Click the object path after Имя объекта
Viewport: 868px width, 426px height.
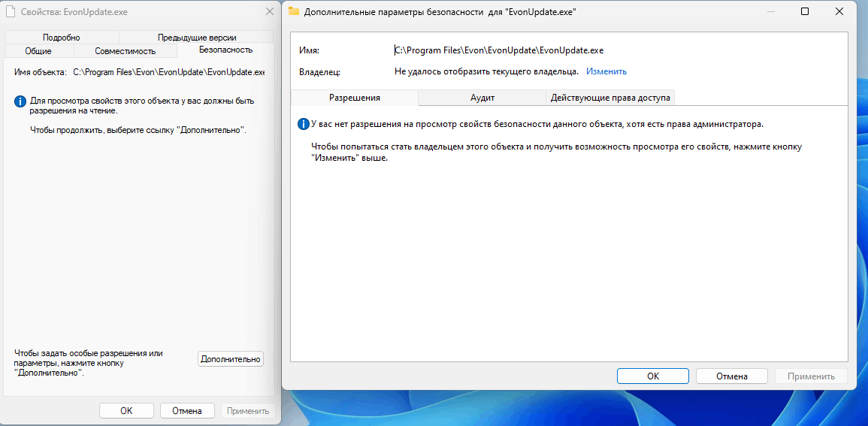(x=169, y=72)
